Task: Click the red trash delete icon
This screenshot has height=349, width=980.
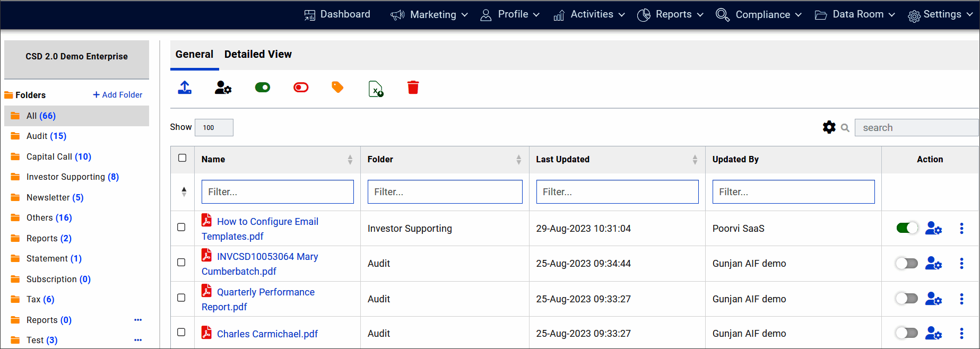Action: coord(413,88)
